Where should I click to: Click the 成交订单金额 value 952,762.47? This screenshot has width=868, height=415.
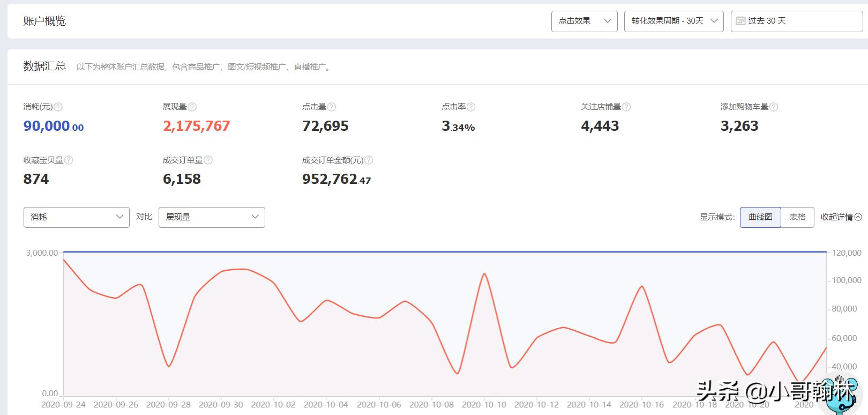pyautogui.click(x=336, y=179)
